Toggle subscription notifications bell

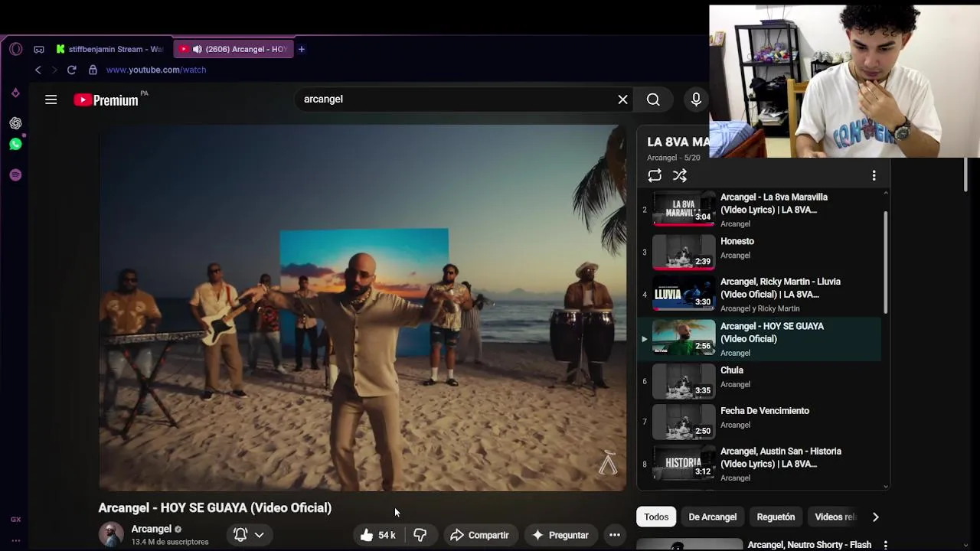pos(240,535)
